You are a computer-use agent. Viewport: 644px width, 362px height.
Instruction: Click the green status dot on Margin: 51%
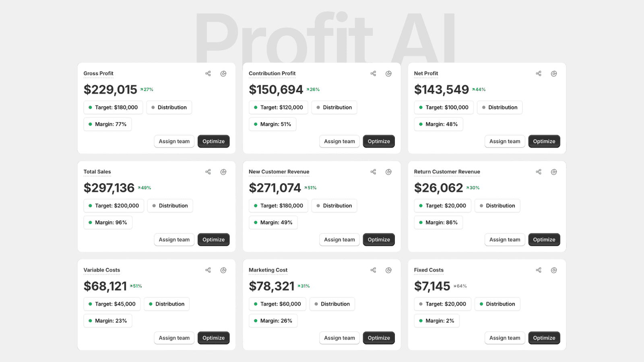255,124
